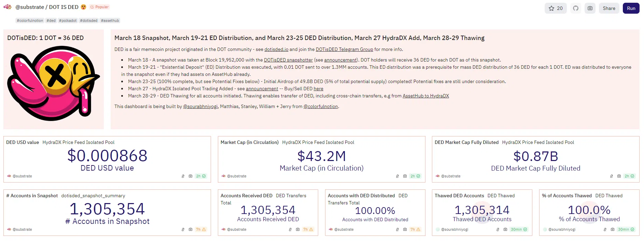Click camera icon on % of Accounts Thawed card
The height and width of the screenshot is (241, 644).
coord(613,230)
